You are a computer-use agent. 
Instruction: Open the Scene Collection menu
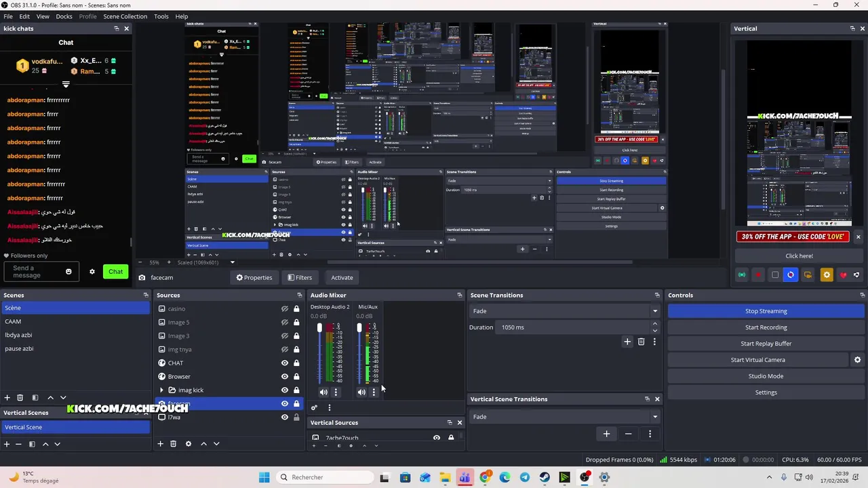(125, 16)
